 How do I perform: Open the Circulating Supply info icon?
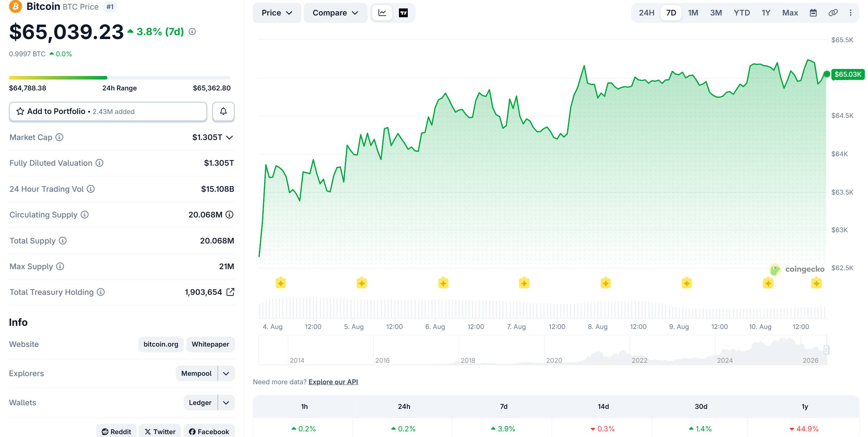click(85, 215)
